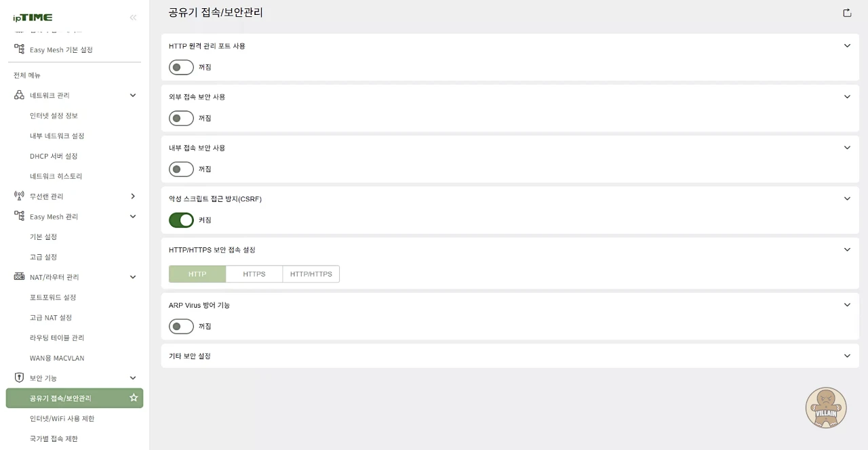This screenshot has width=868, height=450.
Task: Toggle ARP Virus 방어 기능 switch
Action: tap(181, 327)
